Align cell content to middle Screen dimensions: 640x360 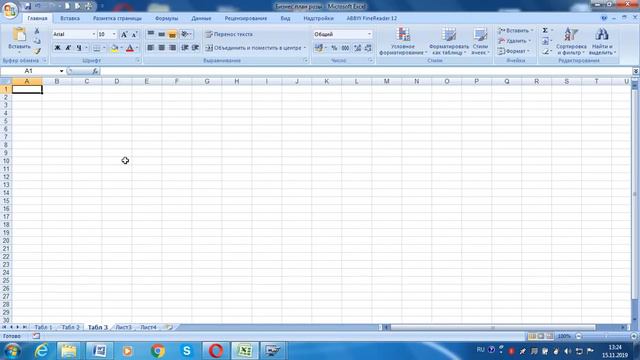[162, 34]
